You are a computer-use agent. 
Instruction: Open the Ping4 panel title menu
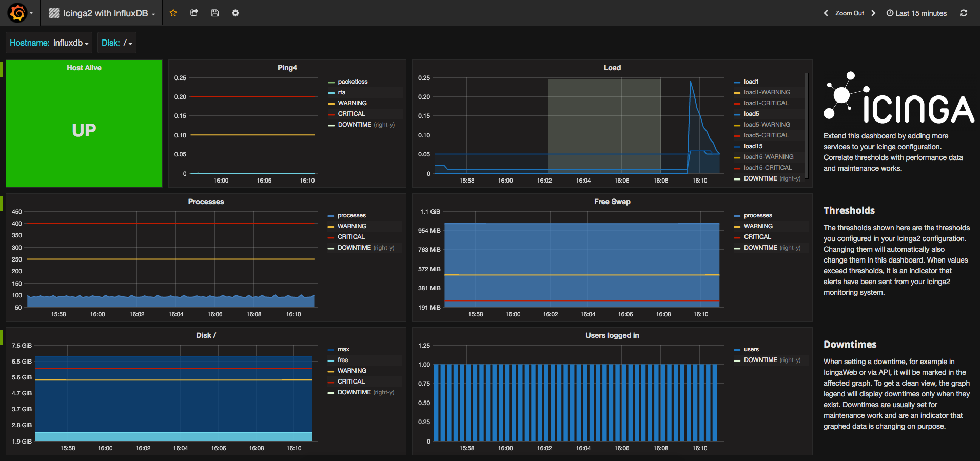click(x=287, y=68)
